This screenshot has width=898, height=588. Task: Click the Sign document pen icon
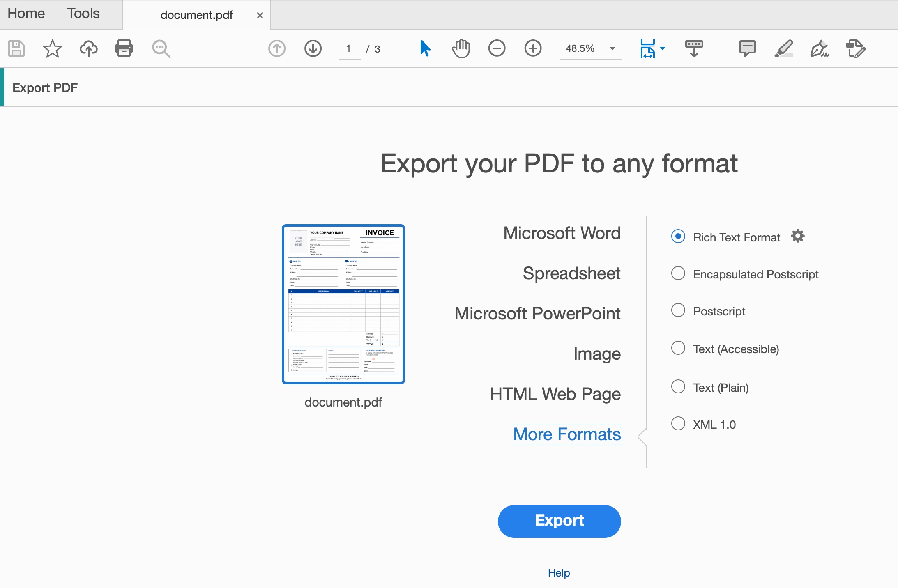point(820,48)
